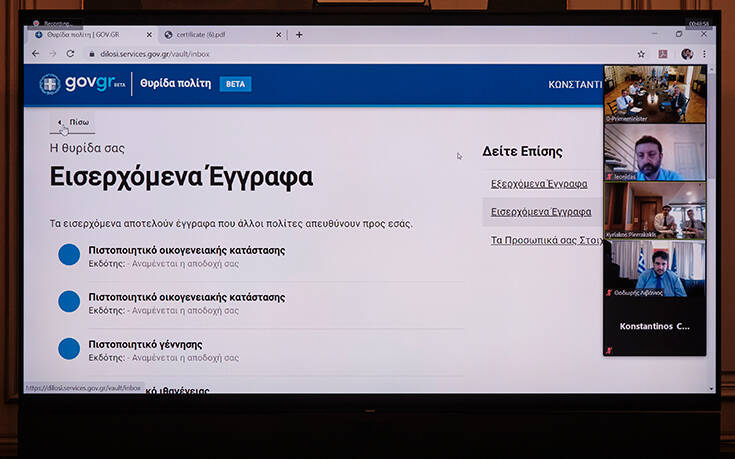The height and width of the screenshot is (459, 735).
Task: Reload the page with the refresh icon
Action: (x=70, y=54)
